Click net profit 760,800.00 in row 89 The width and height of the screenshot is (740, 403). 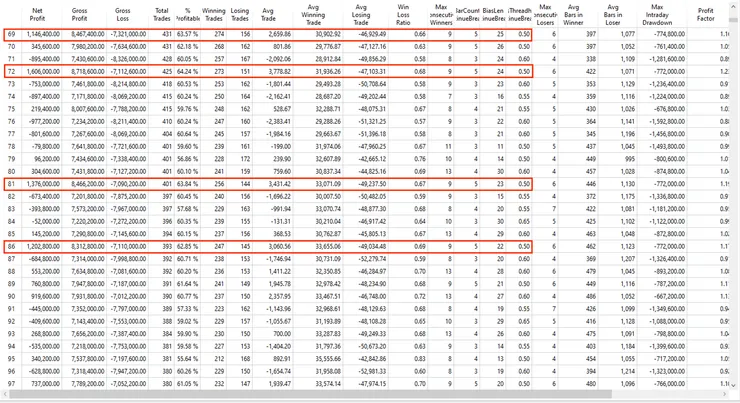click(46, 284)
